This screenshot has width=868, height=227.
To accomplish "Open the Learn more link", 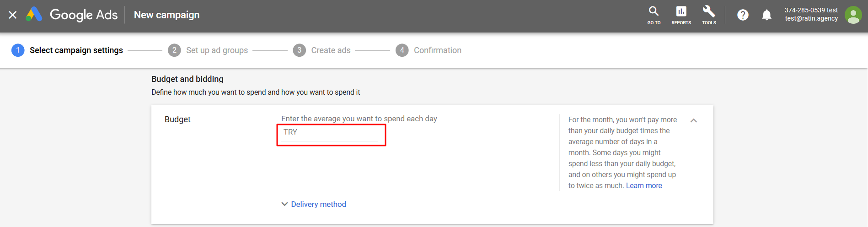I will pyautogui.click(x=644, y=185).
